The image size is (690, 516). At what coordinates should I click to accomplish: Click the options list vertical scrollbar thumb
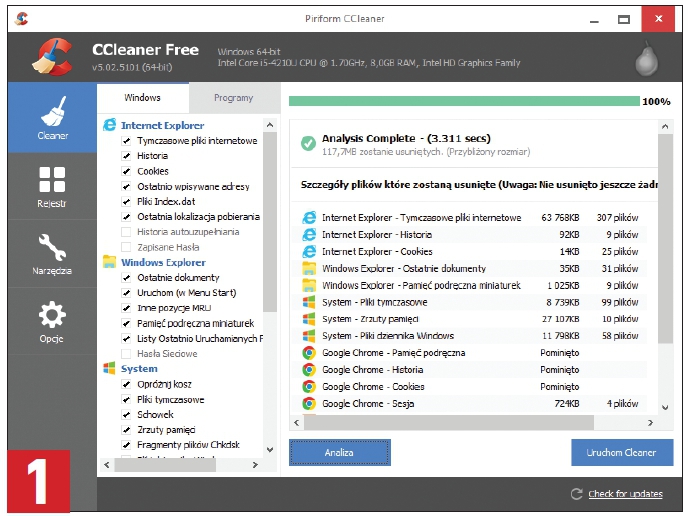(x=270, y=222)
